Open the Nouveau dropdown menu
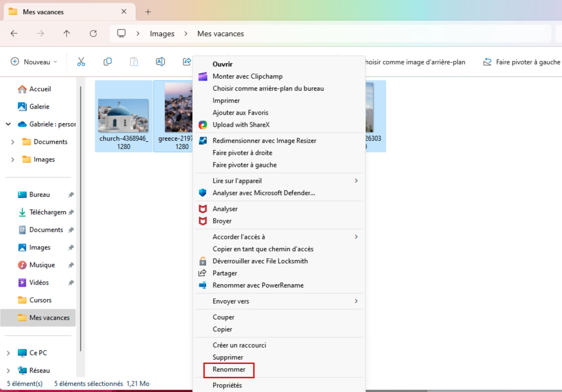This screenshot has width=562, height=392. [34, 62]
